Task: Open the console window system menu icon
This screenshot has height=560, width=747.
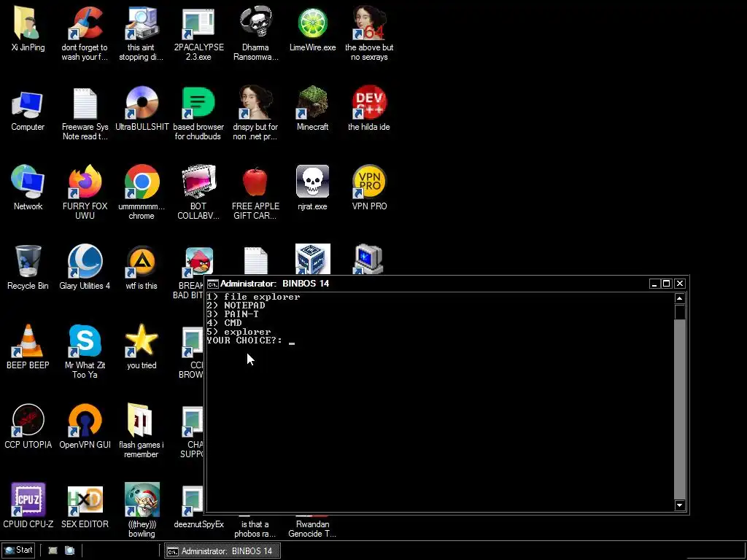Action: [x=212, y=284]
